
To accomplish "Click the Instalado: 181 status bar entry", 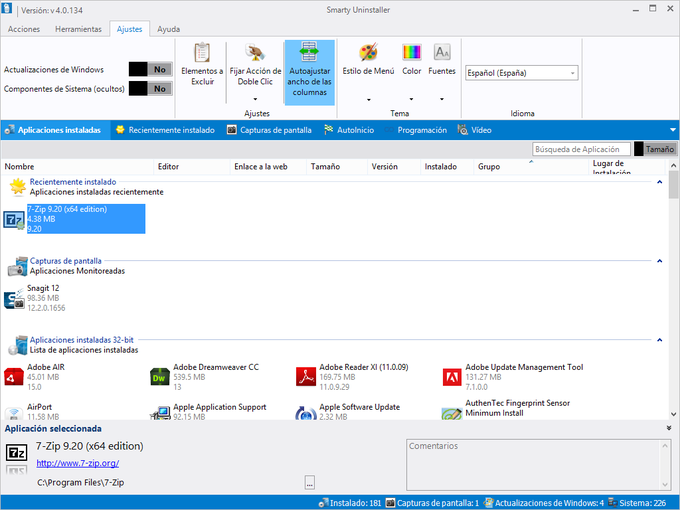I will pos(350,503).
